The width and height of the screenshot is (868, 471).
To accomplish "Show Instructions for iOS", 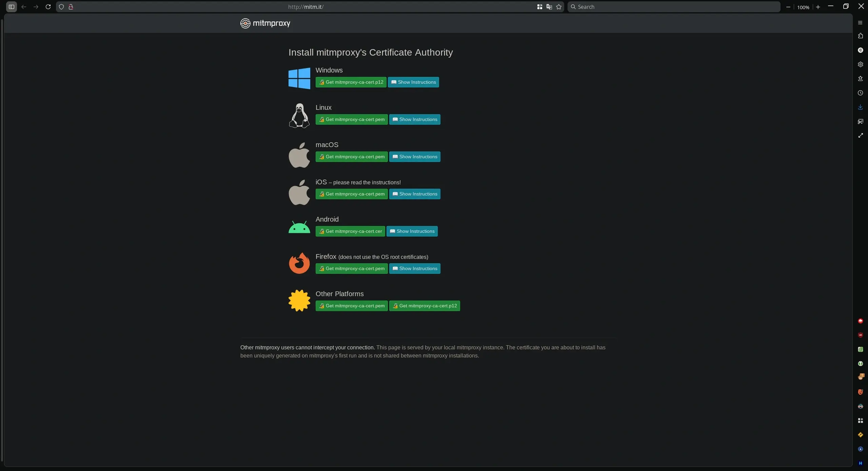I will tap(415, 194).
